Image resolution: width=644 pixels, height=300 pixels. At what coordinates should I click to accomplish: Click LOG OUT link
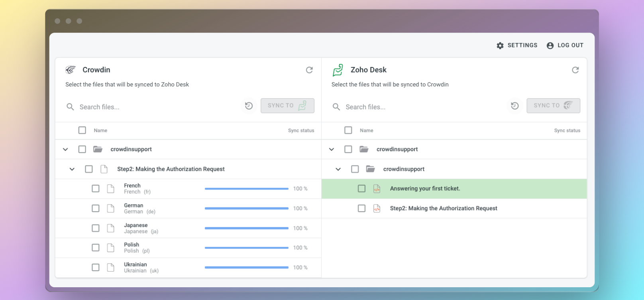tap(570, 45)
